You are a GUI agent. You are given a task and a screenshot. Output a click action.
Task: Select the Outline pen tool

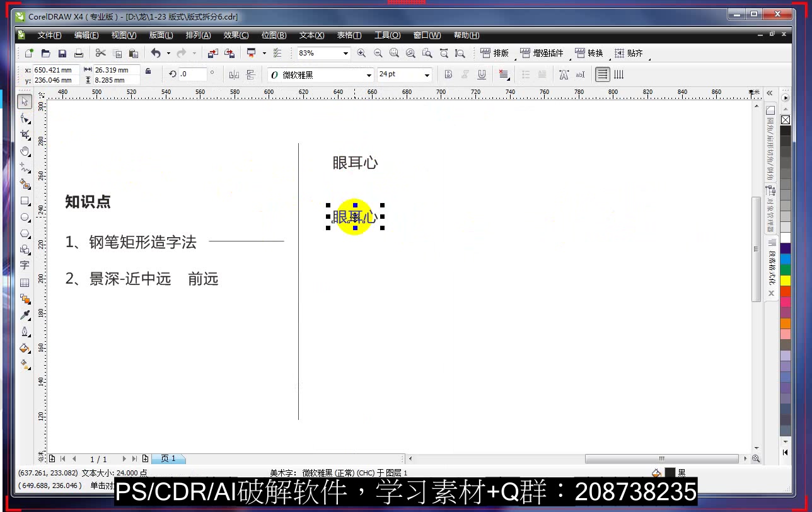(x=25, y=332)
